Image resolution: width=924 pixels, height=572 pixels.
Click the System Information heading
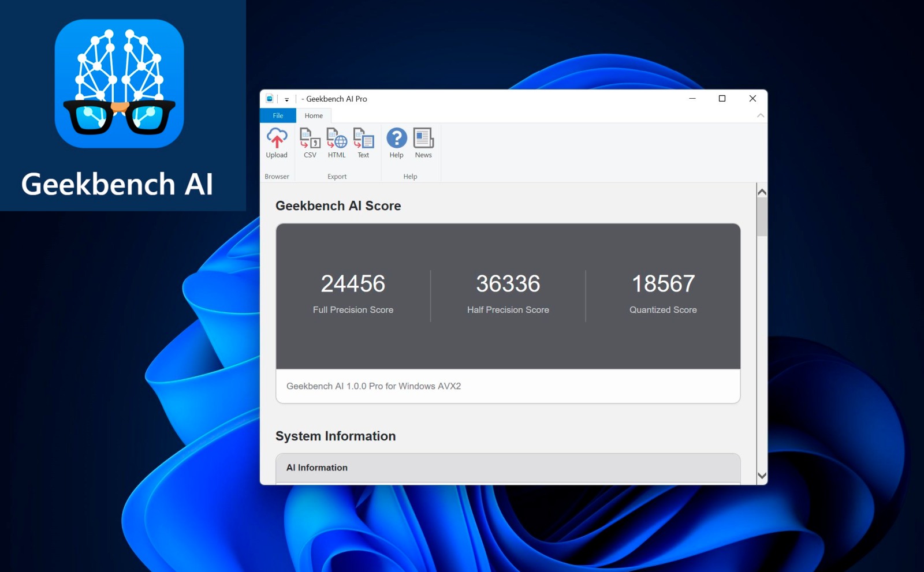point(336,436)
